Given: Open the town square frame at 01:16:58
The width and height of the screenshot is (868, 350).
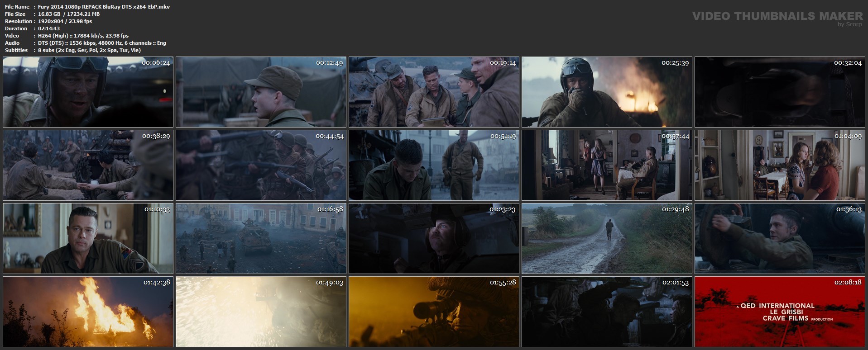Looking at the screenshot, I should coord(261,238).
